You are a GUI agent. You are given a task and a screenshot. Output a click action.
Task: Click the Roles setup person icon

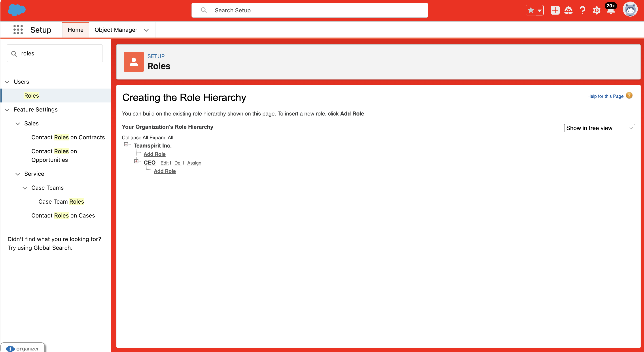(134, 62)
